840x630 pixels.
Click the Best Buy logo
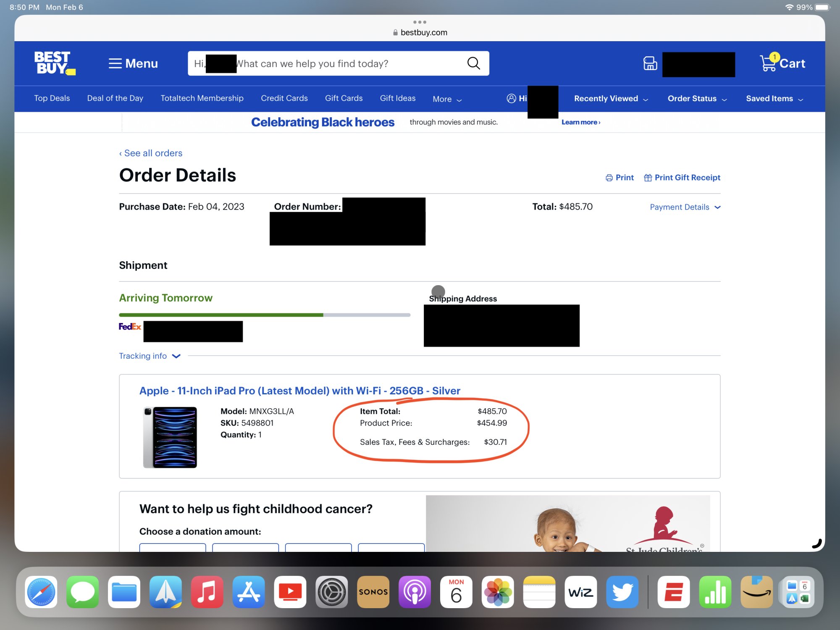pos(54,63)
